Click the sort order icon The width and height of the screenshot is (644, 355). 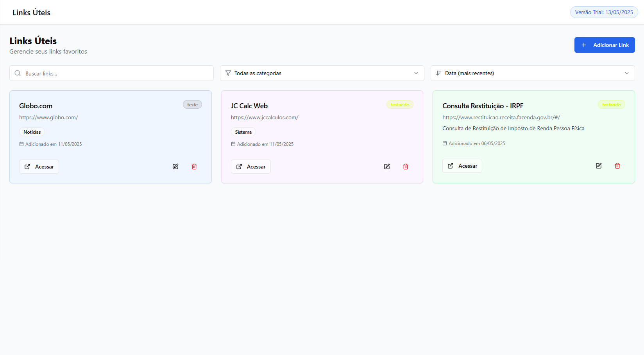439,73
